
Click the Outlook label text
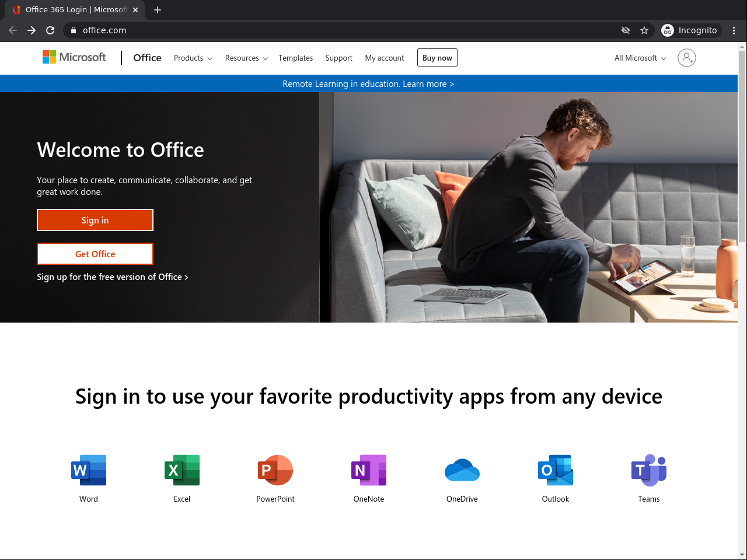point(556,499)
